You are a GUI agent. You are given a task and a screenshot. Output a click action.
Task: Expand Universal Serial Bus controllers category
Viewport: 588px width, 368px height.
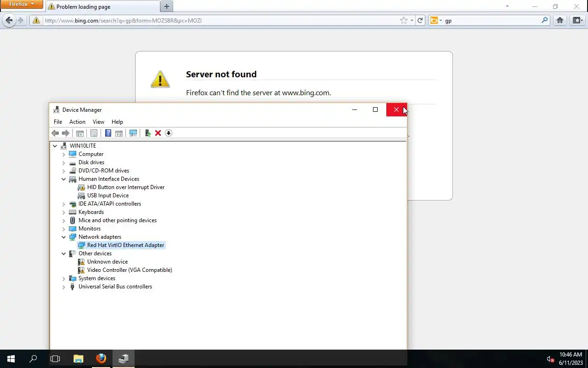pyautogui.click(x=64, y=287)
